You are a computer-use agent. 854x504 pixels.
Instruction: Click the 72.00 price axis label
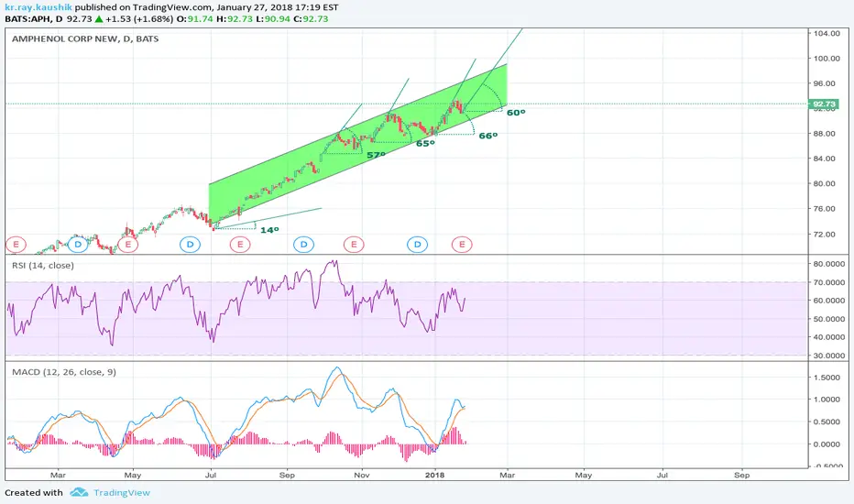point(827,235)
